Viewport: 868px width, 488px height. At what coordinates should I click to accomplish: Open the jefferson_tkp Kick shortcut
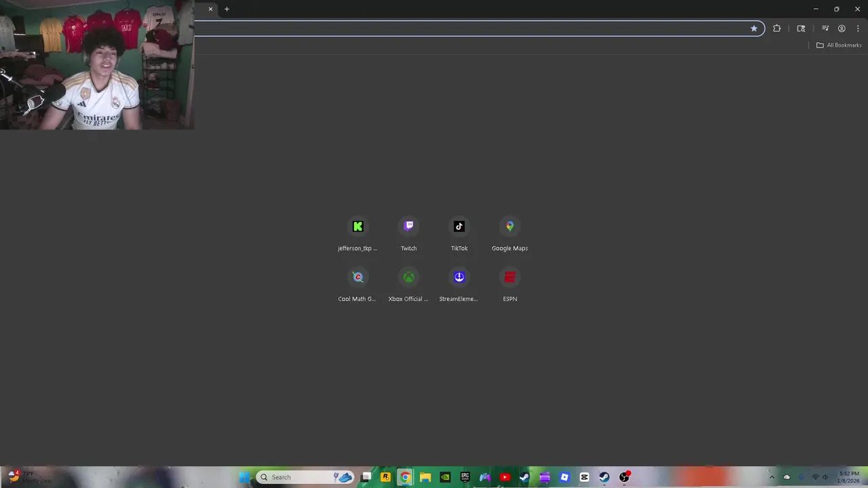click(358, 234)
